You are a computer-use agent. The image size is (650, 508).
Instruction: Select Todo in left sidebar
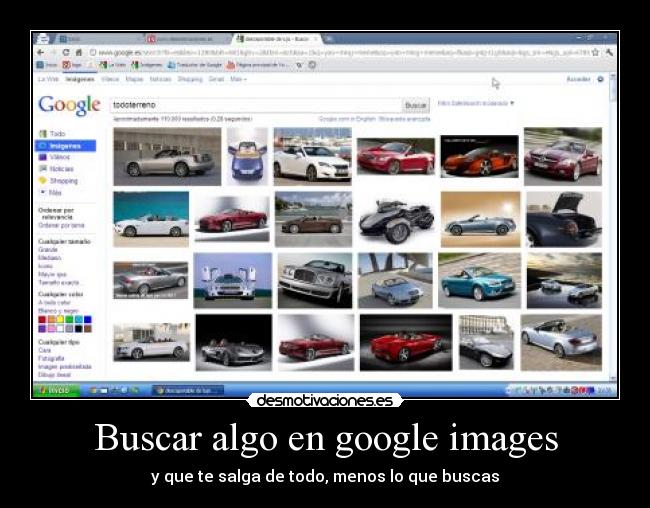52,134
